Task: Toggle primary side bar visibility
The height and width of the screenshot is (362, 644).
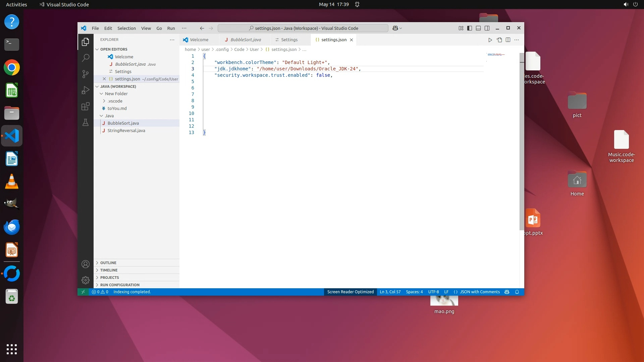Action: pos(470,28)
